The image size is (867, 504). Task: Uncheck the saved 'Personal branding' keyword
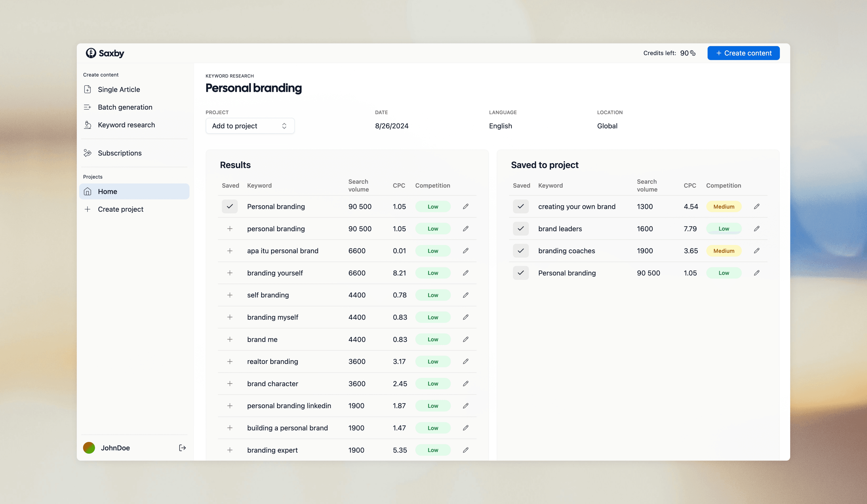tap(521, 273)
